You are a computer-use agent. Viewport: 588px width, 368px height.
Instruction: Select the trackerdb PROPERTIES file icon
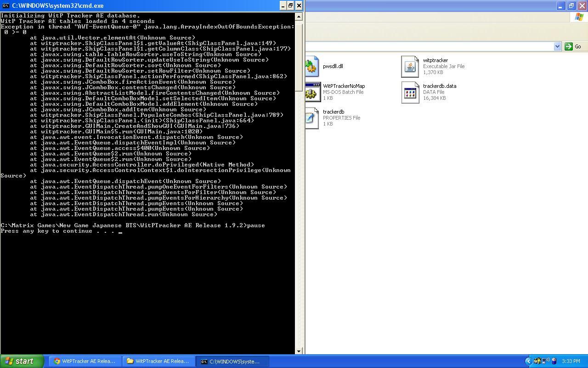click(312, 118)
